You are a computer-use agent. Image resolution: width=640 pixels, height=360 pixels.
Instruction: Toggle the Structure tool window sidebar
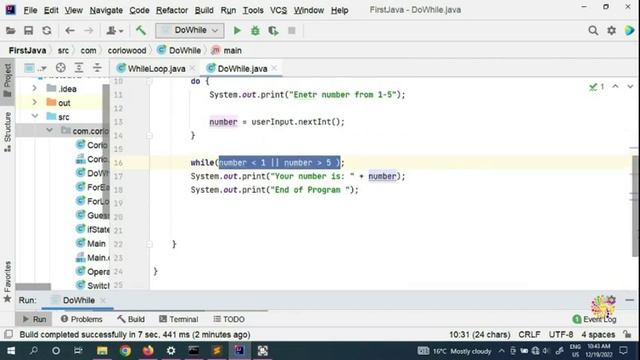pyautogui.click(x=7, y=131)
